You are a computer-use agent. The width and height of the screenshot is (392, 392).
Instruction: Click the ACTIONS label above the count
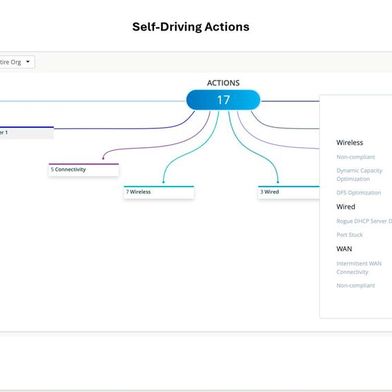223,83
